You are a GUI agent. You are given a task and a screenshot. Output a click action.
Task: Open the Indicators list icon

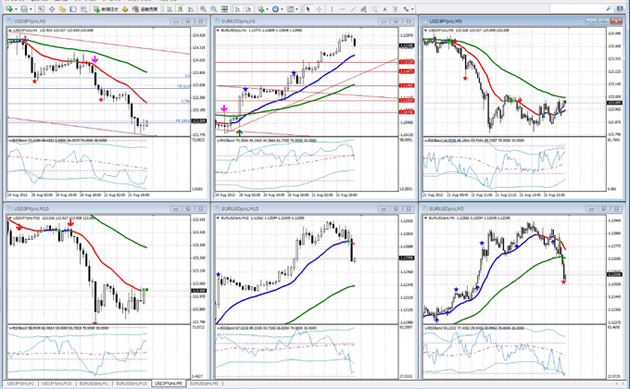tap(261, 9)
